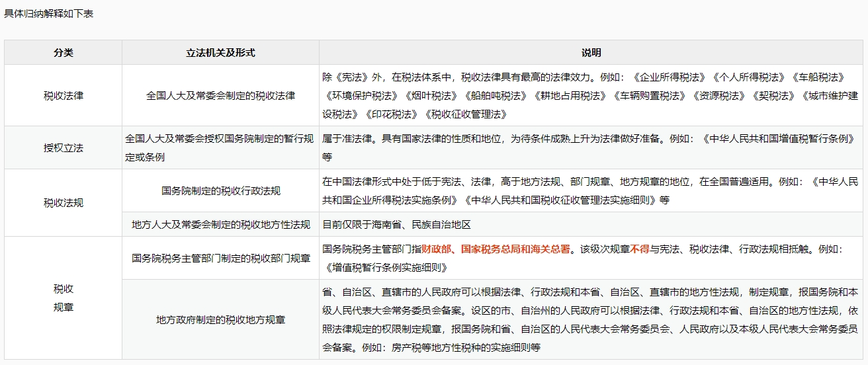Select the 税收法规 category cell
The height and width of the screenshot is (365, 868).
coord(64,202)
